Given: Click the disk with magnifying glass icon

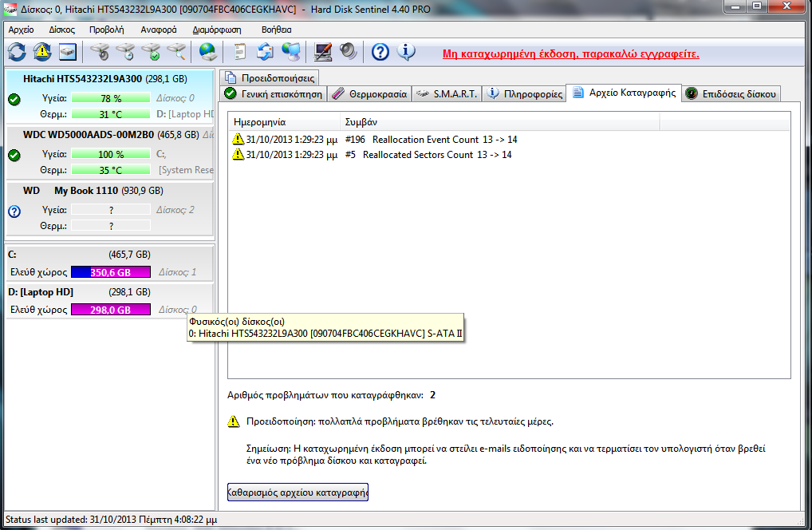Looking at the screenshot, I should [x=176, y=51].
